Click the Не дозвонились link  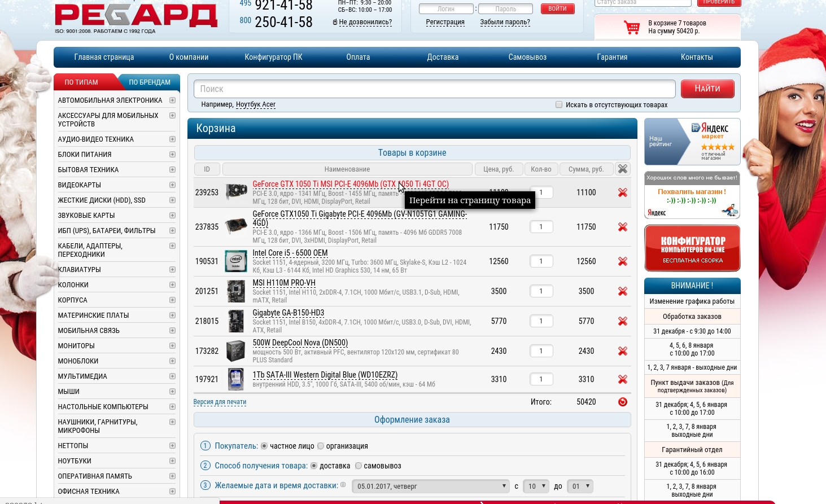[x=365, y=23]
